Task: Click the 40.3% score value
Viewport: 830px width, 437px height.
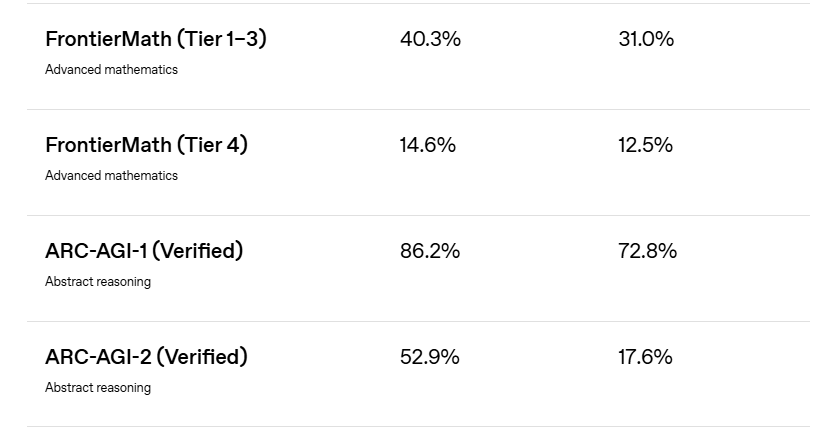Action: click(430, 39)
